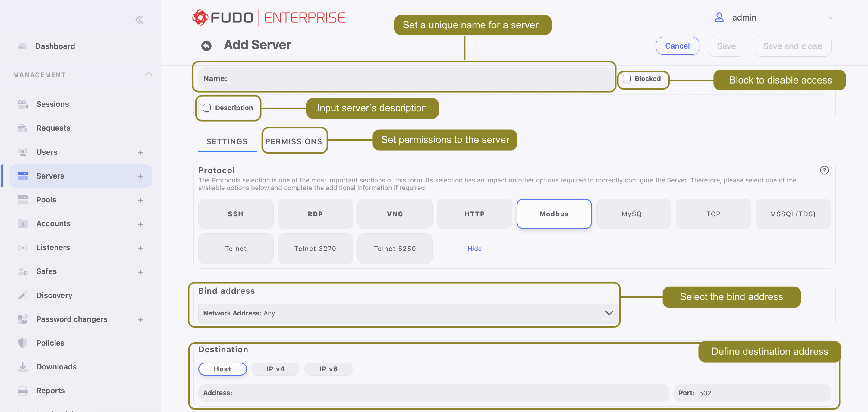The height and width of the screenshot is (412, 868).
Task: Click the Hide protocols link
Action: click(x=474, y=249)
